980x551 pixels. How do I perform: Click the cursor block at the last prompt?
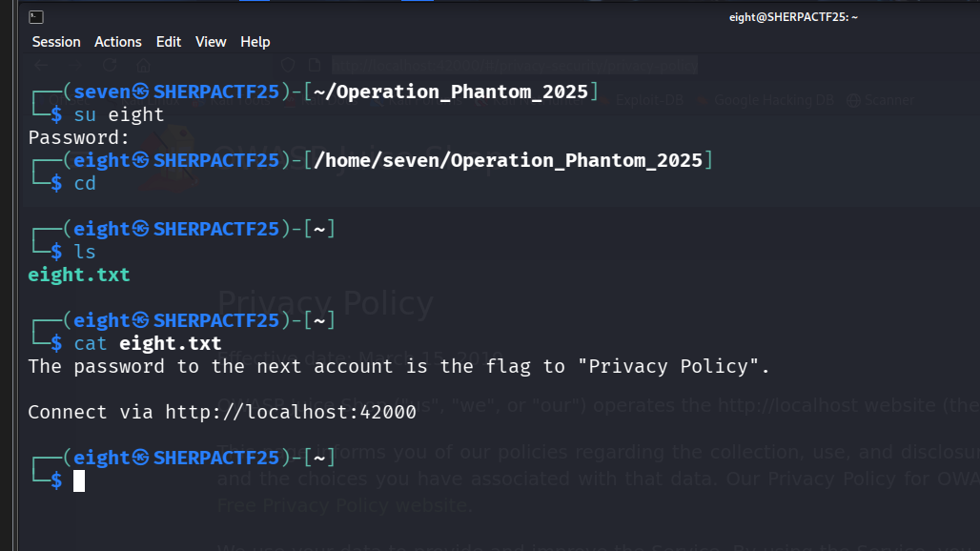(79, 480)
